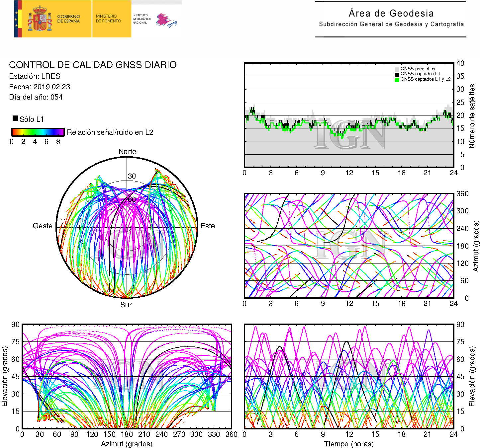
Task: Click the Subdirección General de Geodesia y Cartografía text
Action: click(391, 24)
